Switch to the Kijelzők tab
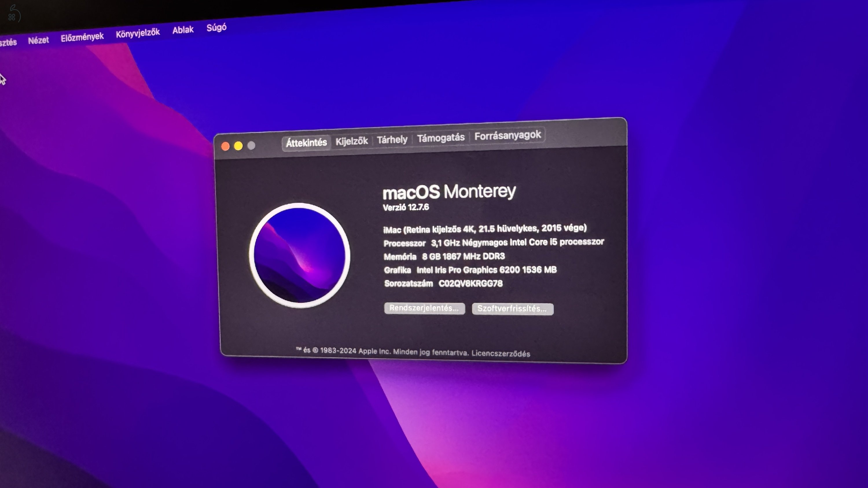 352,141
